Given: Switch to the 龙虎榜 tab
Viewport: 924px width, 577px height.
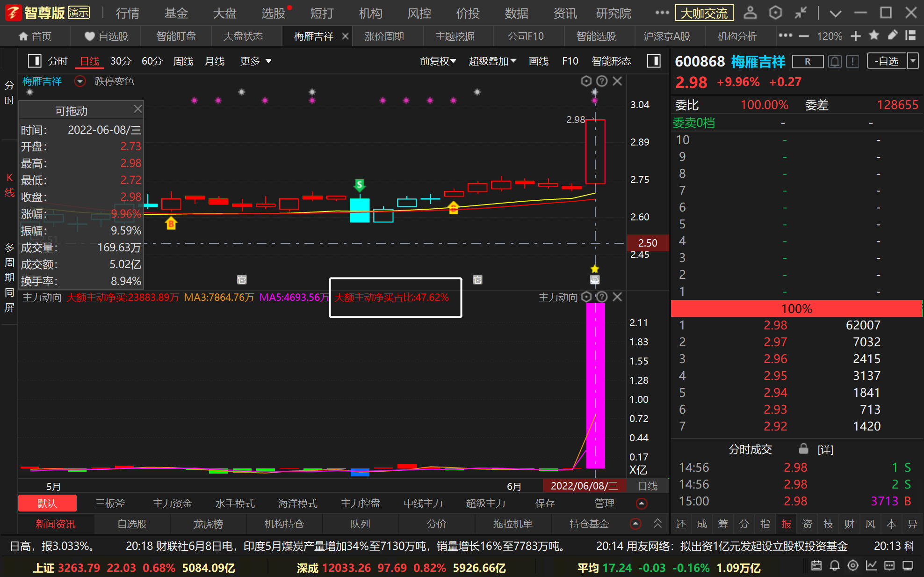Looking at the screenshot, I should (x=208, y=524).
